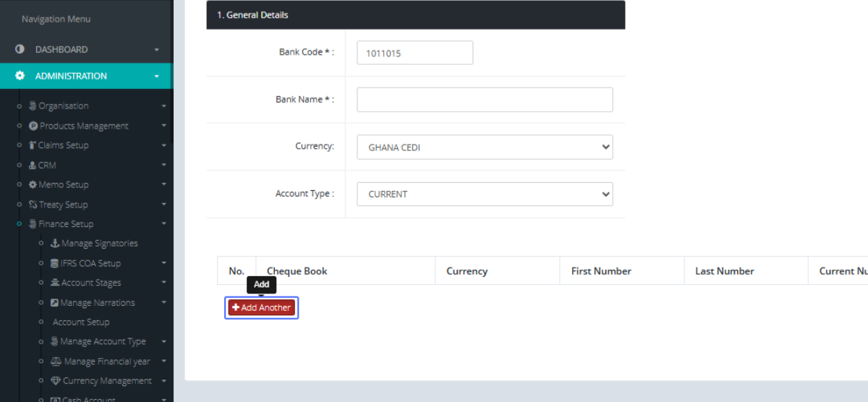868x402 pixels.
Task: Click the Bank Code input field
Action: pos(414,53)
